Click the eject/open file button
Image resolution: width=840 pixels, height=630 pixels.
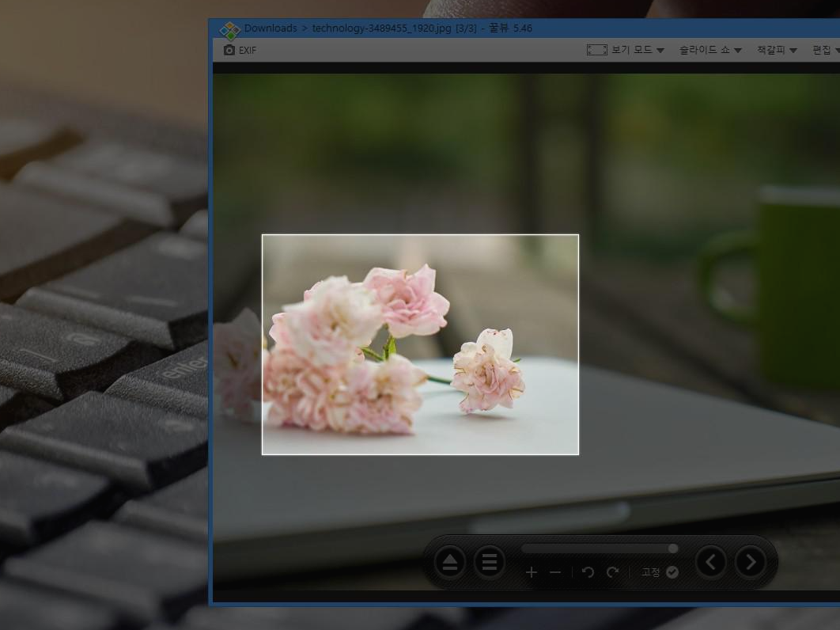[450, 562]
